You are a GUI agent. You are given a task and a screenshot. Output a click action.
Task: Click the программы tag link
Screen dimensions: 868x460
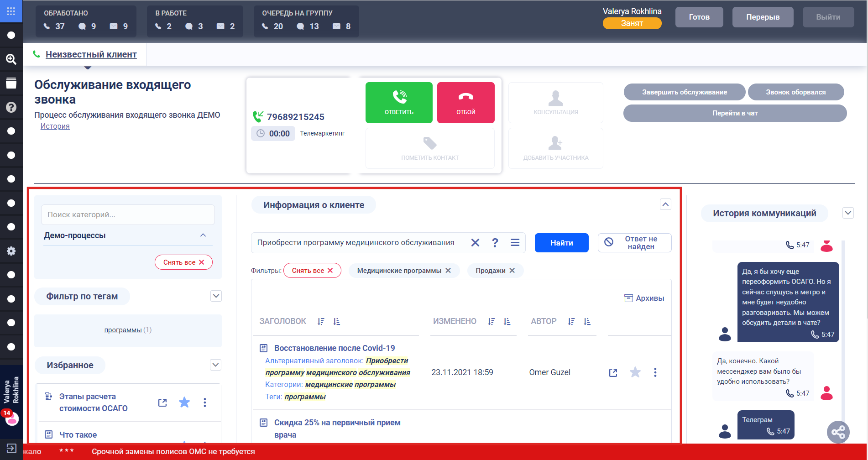[x=123, y=330]
